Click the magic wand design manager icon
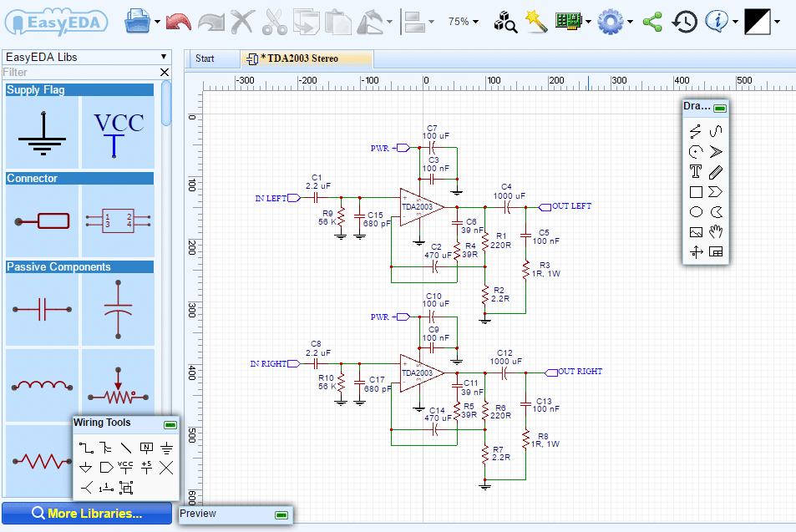This screenshot has width=796, height=532. coord(536,22)
